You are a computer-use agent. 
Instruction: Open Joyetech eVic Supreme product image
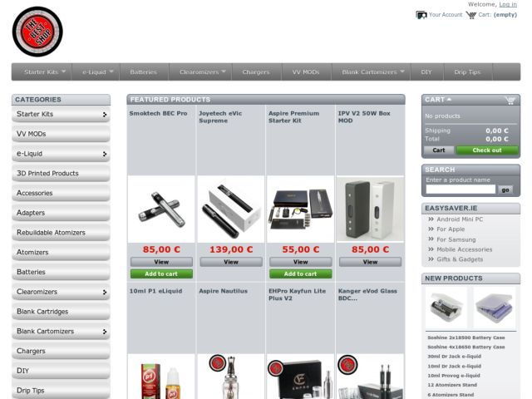[231, 209]
